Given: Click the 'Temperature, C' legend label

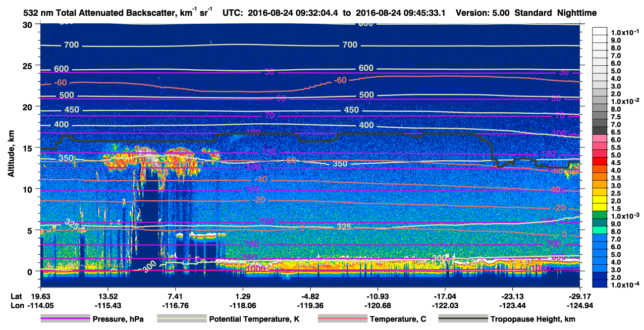Looking at the screenshot, I should [x=398, y=319].
